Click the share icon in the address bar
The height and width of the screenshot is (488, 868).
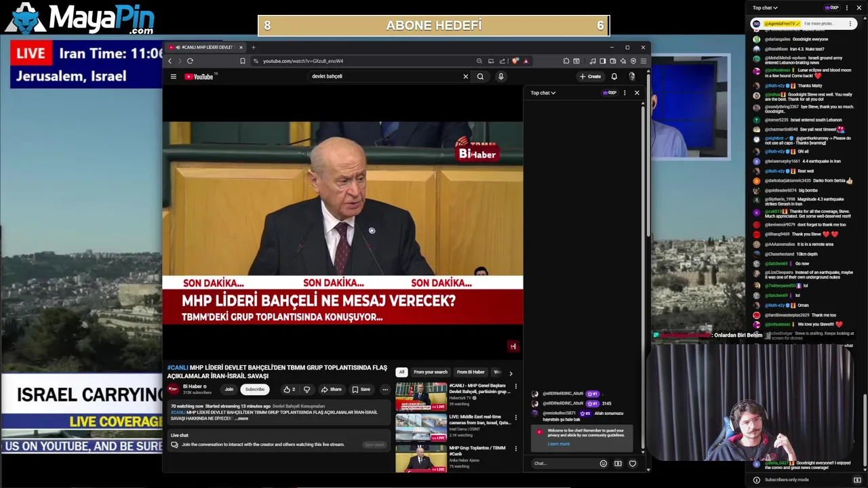click(502, 61)
